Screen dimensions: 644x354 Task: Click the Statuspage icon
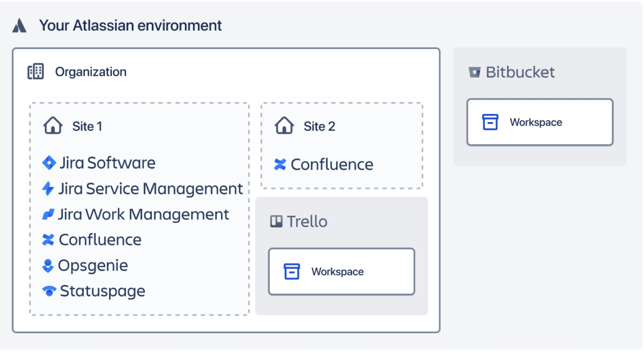49,291
